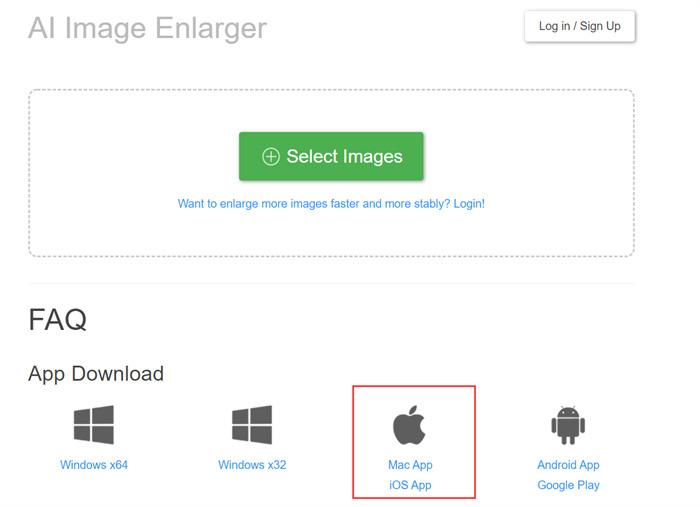
Task: Click the plus circle icon in Select Images
Action: [271, 157]
